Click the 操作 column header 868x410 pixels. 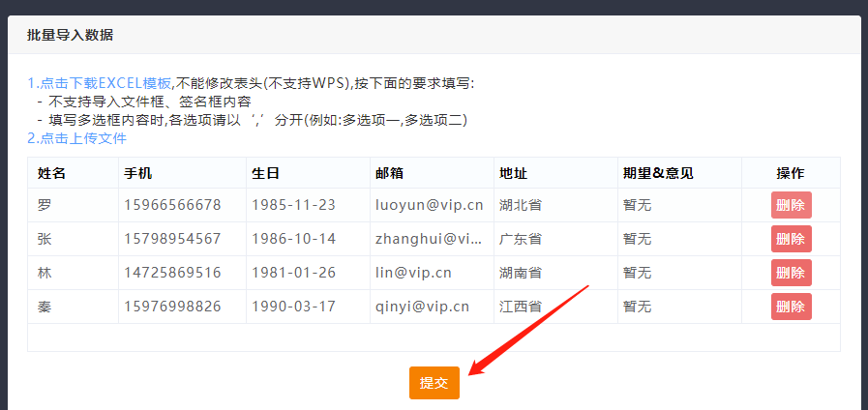[791, 173]
